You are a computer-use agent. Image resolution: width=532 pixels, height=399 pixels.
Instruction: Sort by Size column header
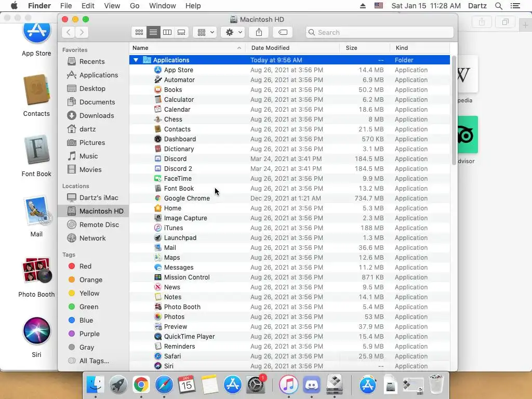[x=365, y=48]
